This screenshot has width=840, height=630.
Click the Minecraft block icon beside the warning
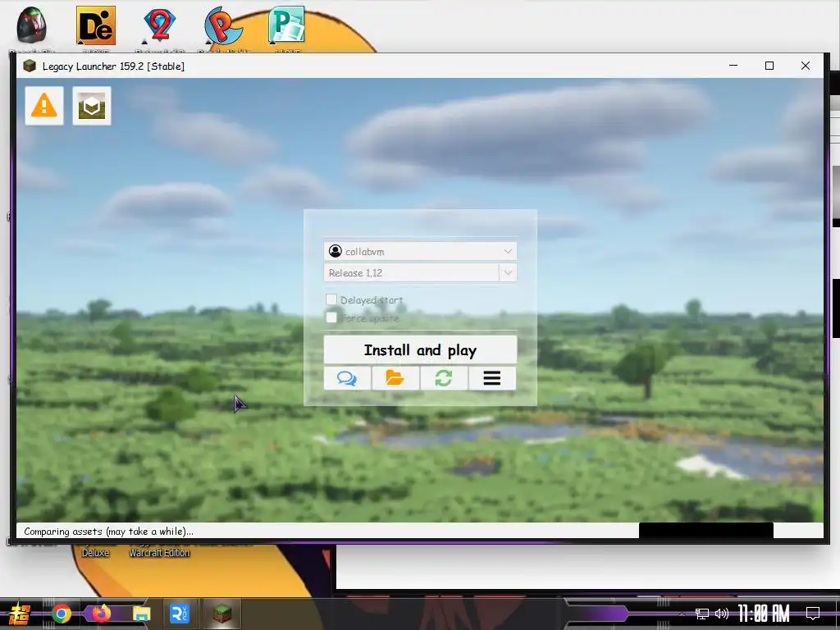click(x=92, y=106)
